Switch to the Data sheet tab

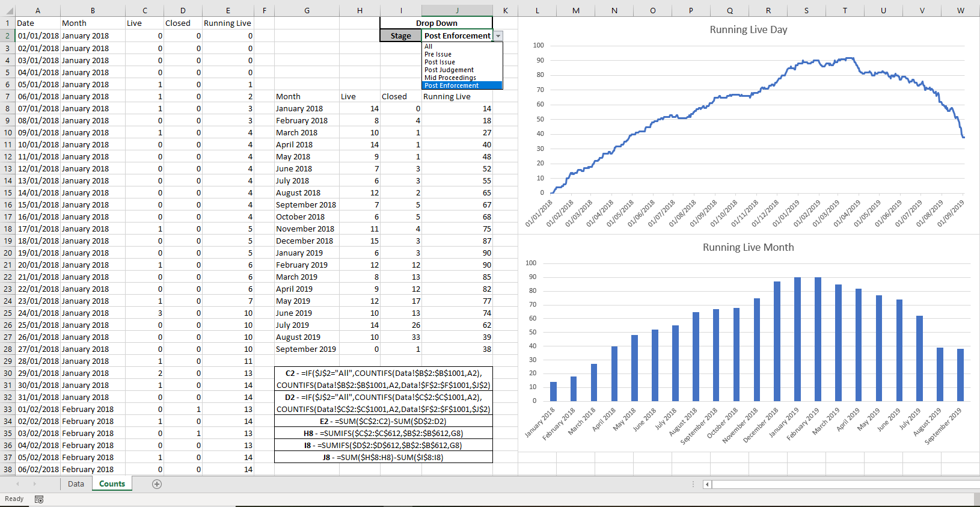76,484
